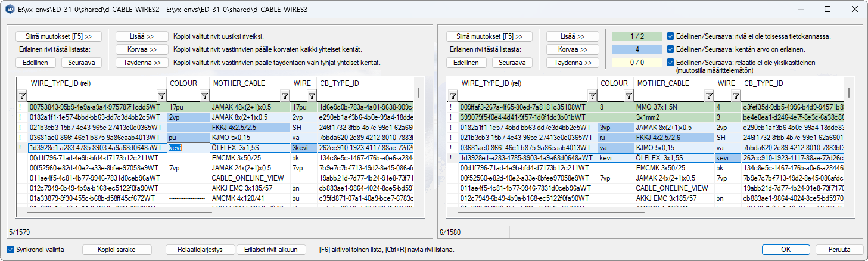The width and height of the screenshot is (868, 261).
Task: Disable 'relaatio ei ole yksikäsitteinen' checkbox
Action: coord(671,62)
